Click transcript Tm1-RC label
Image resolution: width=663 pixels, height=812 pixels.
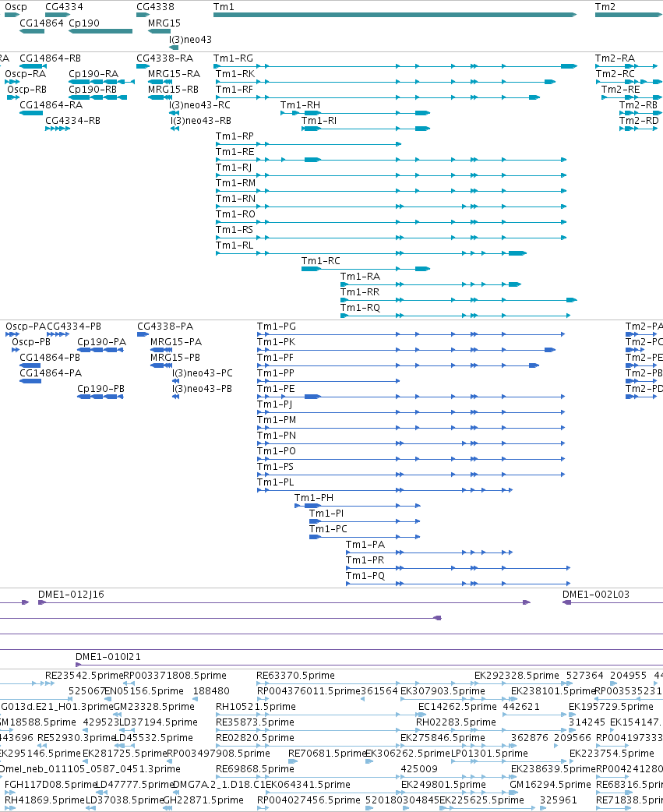click(321, 261)
